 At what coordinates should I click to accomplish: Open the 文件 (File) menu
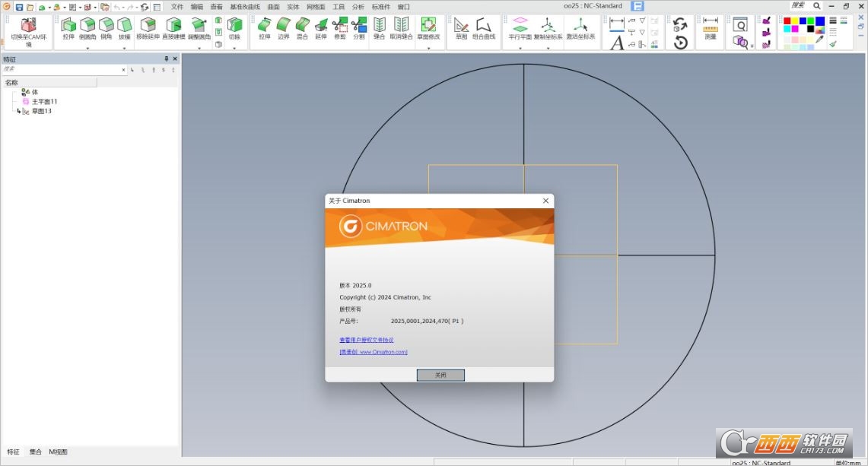177,7
